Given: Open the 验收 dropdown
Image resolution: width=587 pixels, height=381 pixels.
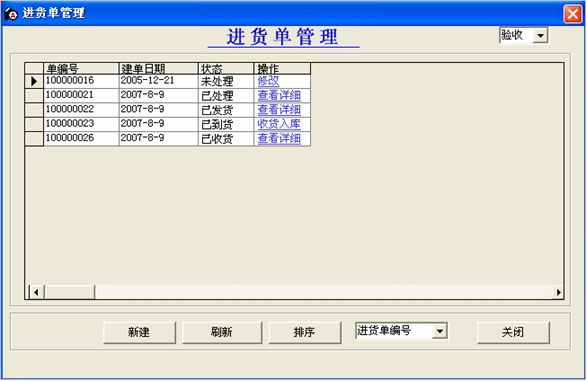Looking at the screenshot, I should [541, 36].
